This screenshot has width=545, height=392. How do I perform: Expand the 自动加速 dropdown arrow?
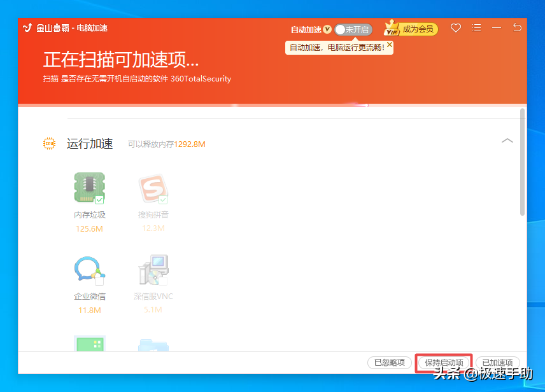pos(328,29)
